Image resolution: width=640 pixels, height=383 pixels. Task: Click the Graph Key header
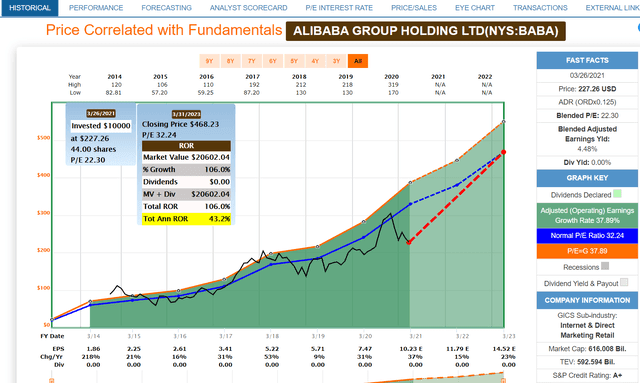(x=587, y=178)
